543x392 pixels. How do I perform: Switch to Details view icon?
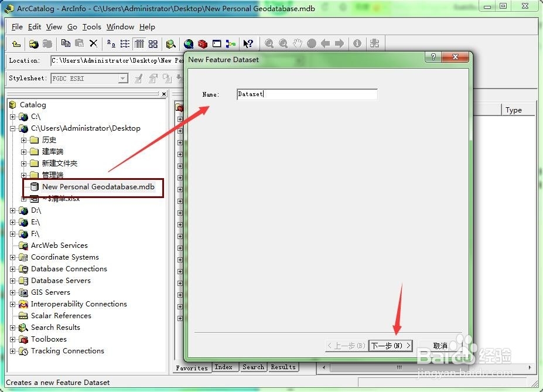coord(139,43)
